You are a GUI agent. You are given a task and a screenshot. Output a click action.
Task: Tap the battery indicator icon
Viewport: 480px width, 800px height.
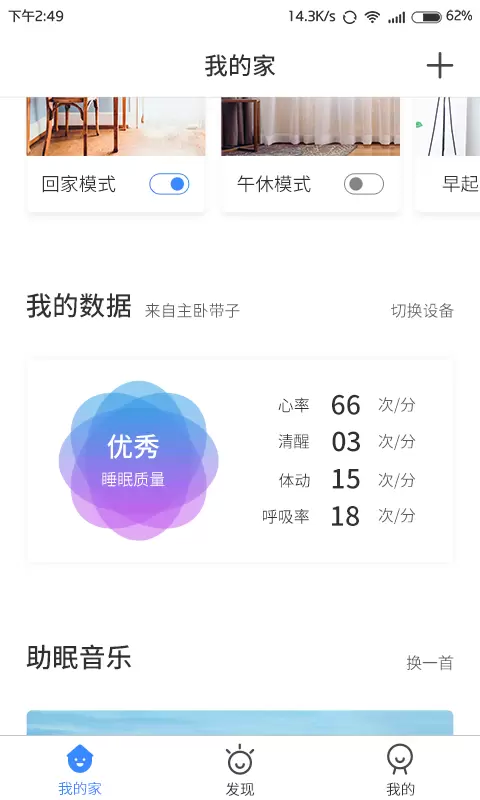[426, 17]
